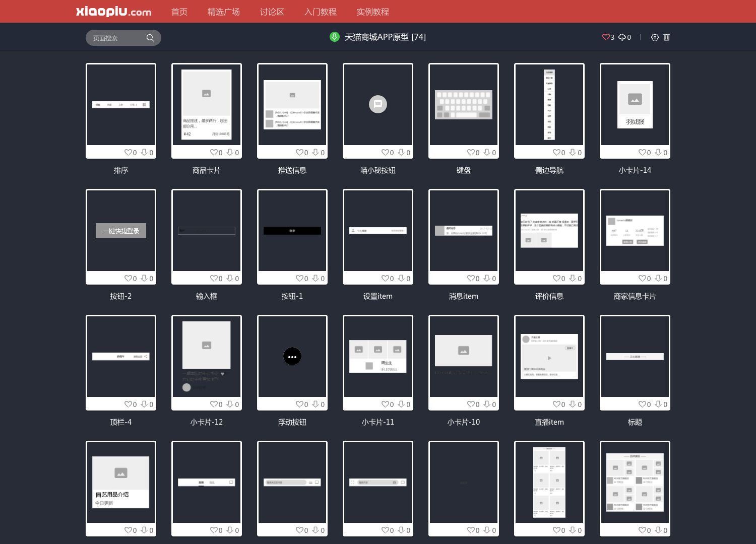Open the 小卡片-14 thumbnail
The height and width of the screenshot is (544, 756).
(x=635, y=105)
